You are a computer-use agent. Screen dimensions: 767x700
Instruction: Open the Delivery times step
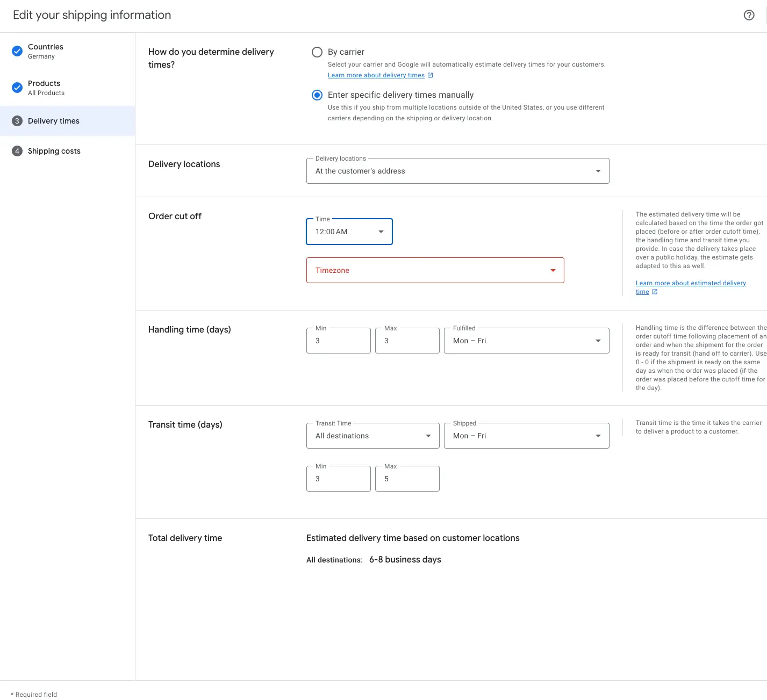[x=67, y=121]
